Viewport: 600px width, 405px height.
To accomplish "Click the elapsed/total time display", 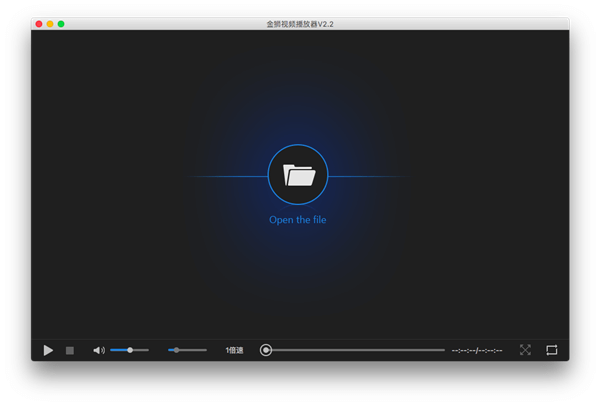I will tap(477, 350).
